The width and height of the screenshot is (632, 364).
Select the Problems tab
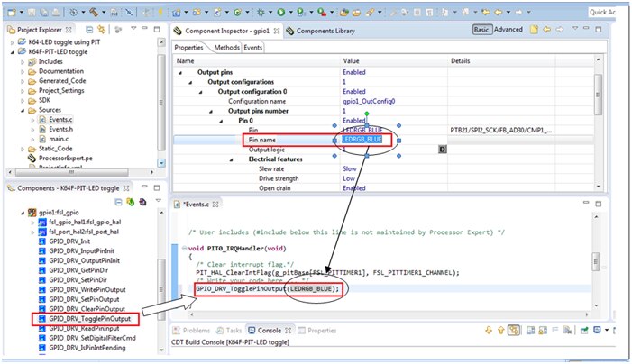191,331
